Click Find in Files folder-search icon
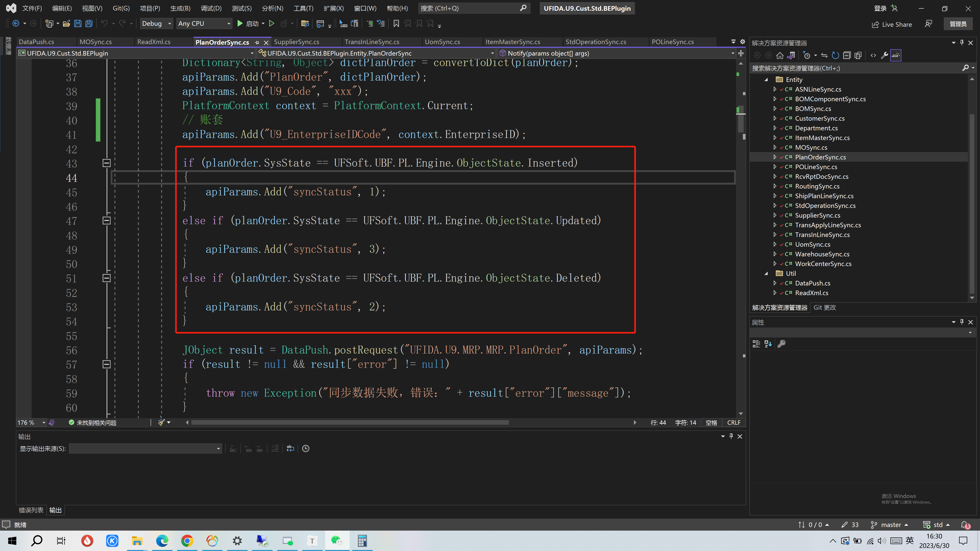 point(305,23)
